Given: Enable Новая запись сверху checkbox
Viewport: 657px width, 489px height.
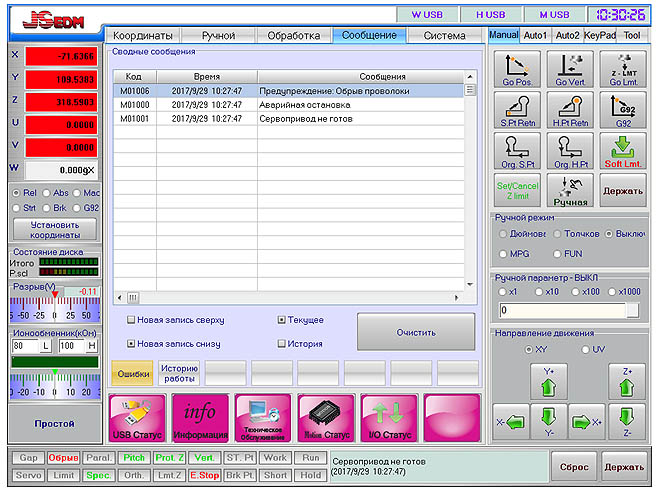Looking at the screenshot, I should pyautogui.click(x=131, y=320).
